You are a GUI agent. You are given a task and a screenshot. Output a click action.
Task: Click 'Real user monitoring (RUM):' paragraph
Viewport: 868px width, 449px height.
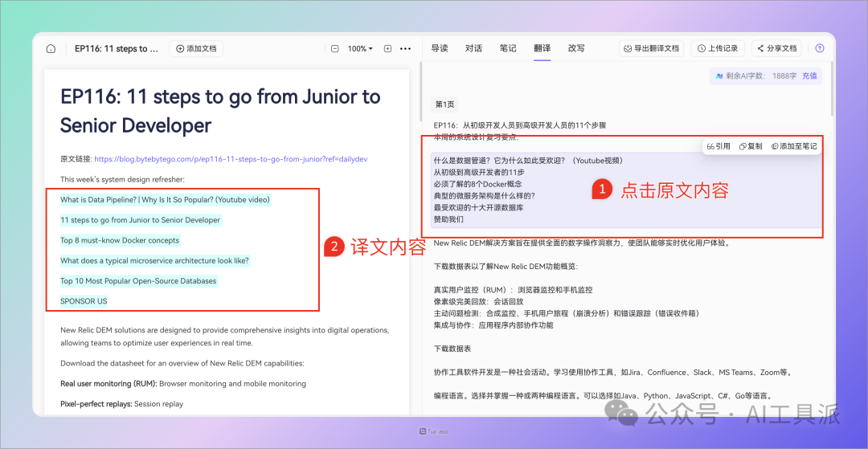[183, 384]
